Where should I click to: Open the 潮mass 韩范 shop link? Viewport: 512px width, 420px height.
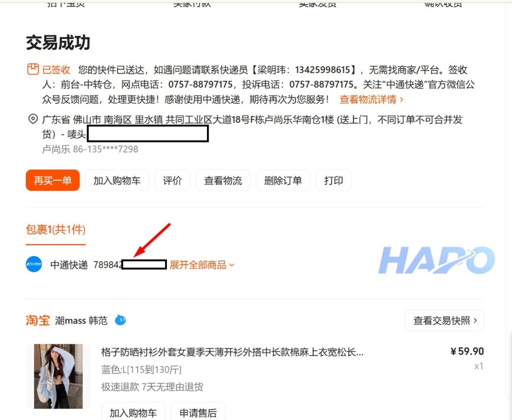81,320
